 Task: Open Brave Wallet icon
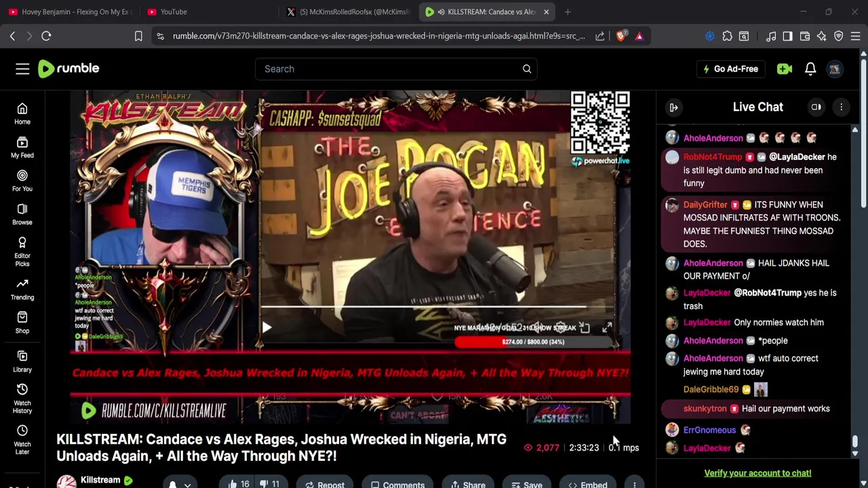tap(805, 36)
